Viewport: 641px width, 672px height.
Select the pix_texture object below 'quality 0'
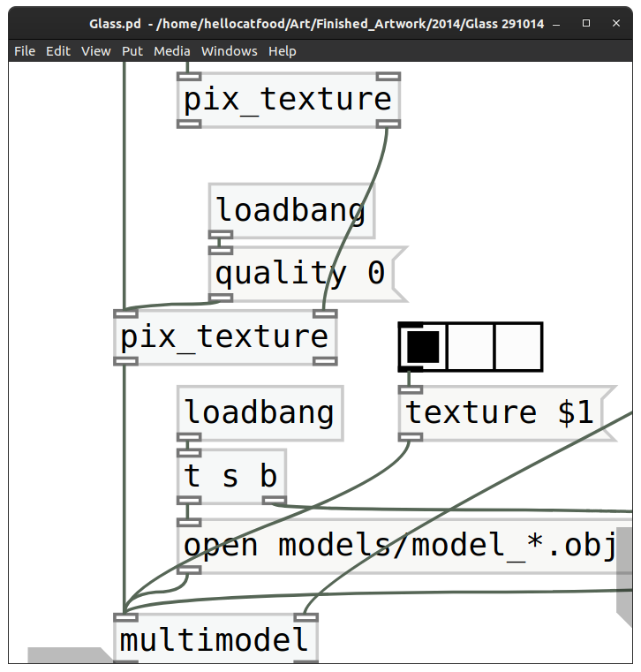[225, 337]
